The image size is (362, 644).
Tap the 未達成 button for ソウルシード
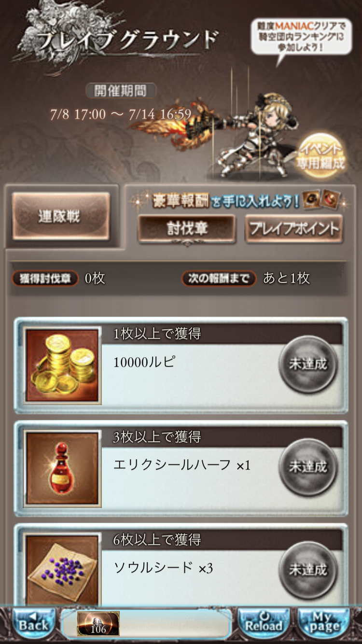pyautogui.click(x=308, y=570)
